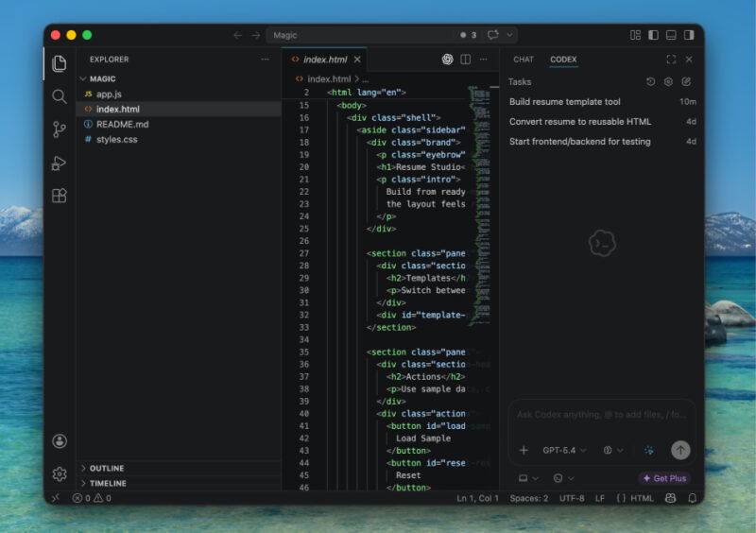Open Codex task history

650,82
